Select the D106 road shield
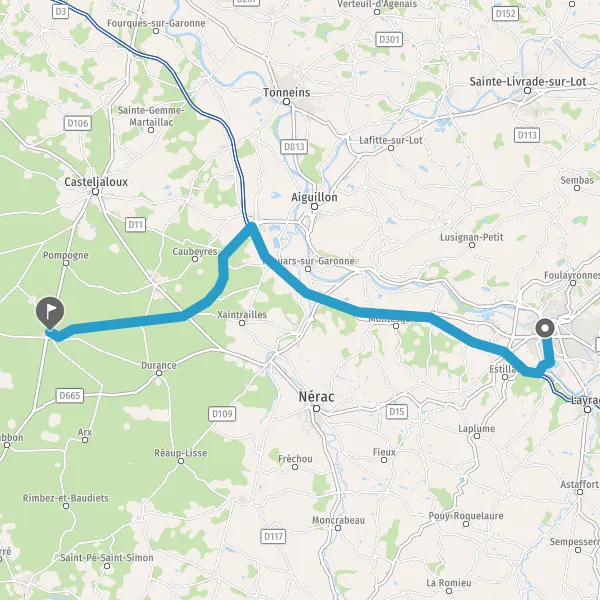This screenshot has width=600, height=600. (78, 123)
